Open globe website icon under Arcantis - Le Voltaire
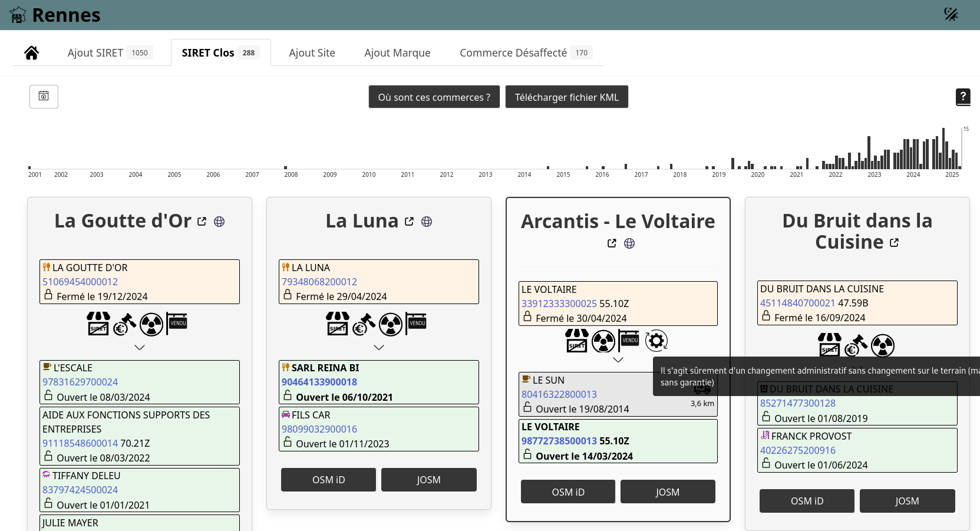The height and width of the screenshot is (531, 980). pos(629,243)
